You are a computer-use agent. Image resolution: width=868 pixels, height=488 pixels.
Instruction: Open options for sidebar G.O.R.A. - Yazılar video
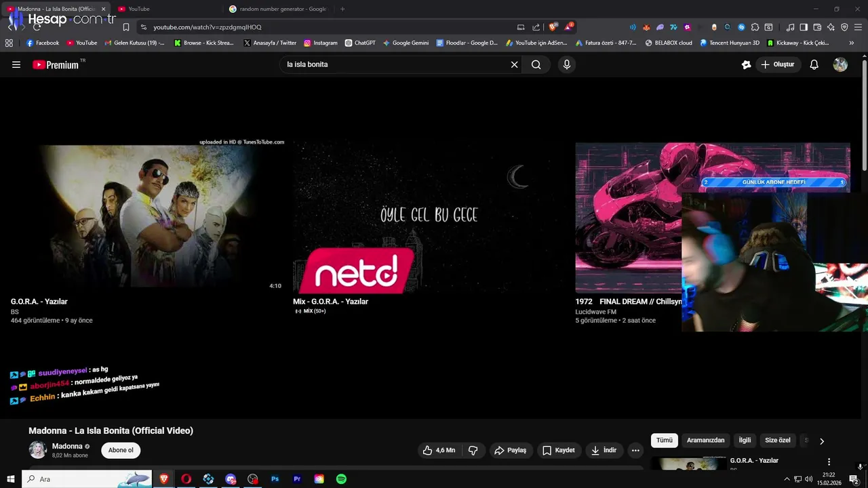[829, 462]
